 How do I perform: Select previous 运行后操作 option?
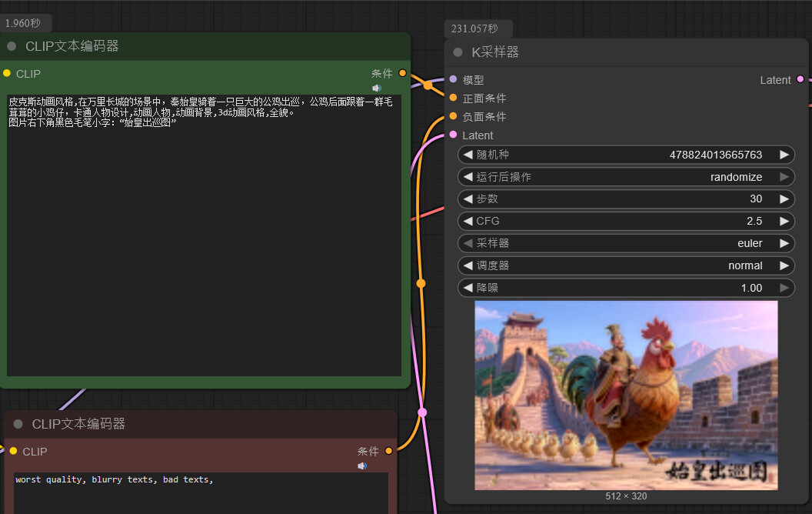[468, 177]
